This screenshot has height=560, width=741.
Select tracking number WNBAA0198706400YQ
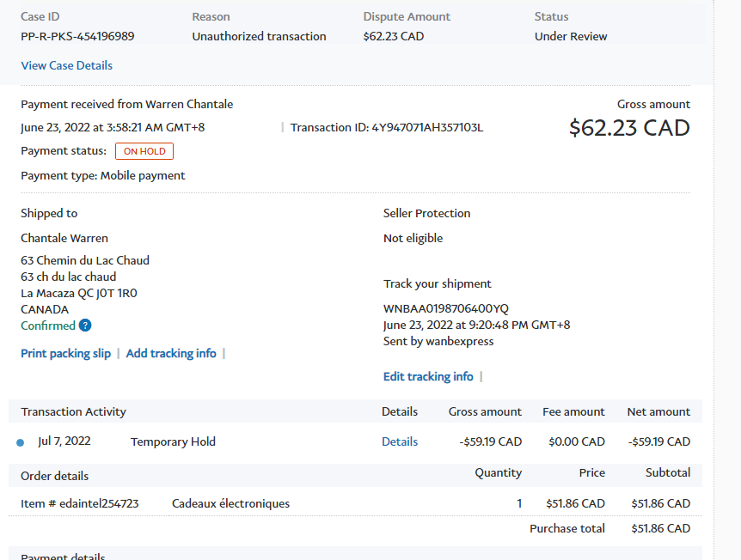pos(445,308)
